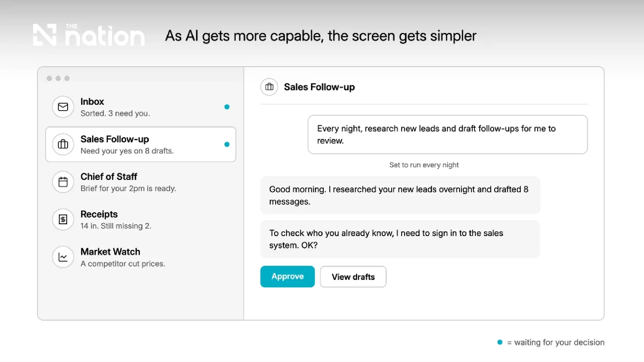Click the teal pending dot beside Inbox

click(227, 107)
